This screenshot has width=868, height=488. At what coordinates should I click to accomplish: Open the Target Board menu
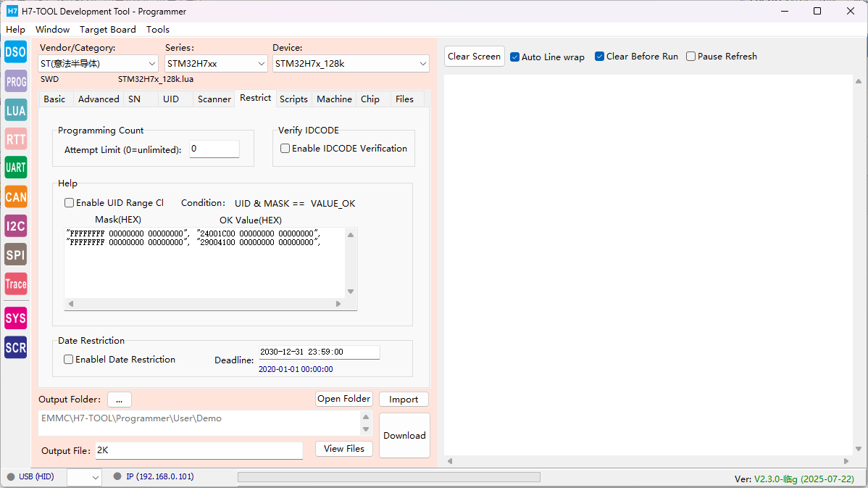(107, 29)
